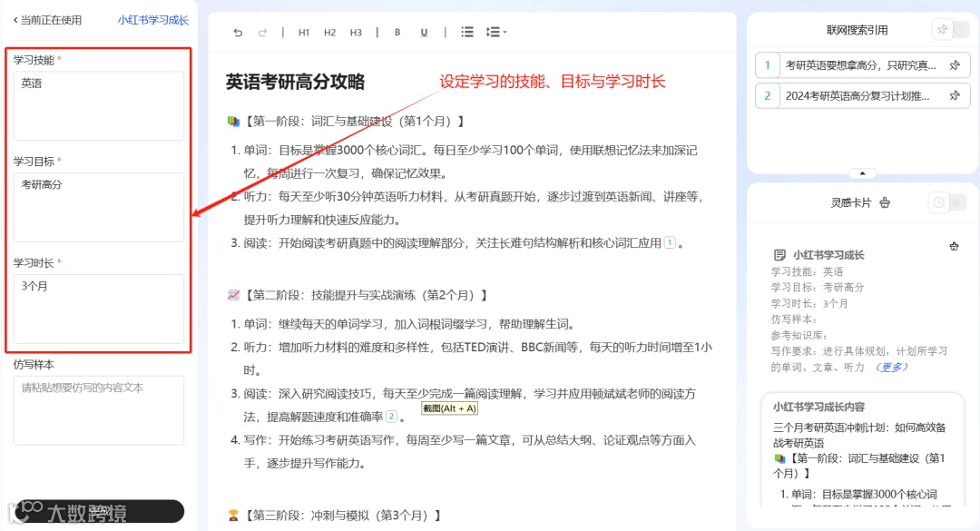Apply H2 heading style

point(330,33)
